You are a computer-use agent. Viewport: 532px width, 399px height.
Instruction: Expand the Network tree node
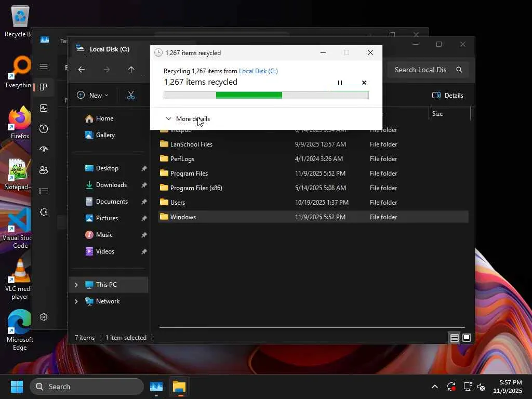pyautogui.click(x=76, y=301)
